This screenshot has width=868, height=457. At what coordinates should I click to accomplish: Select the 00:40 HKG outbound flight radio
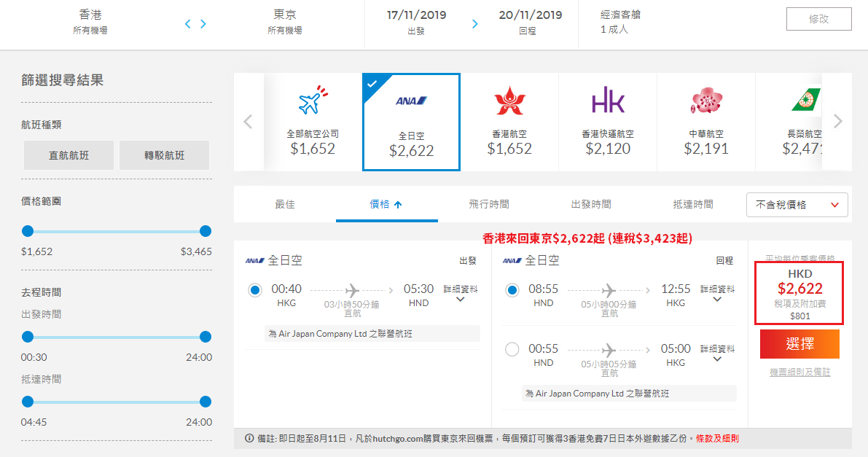pyautogui.click(x=255, y=289)
